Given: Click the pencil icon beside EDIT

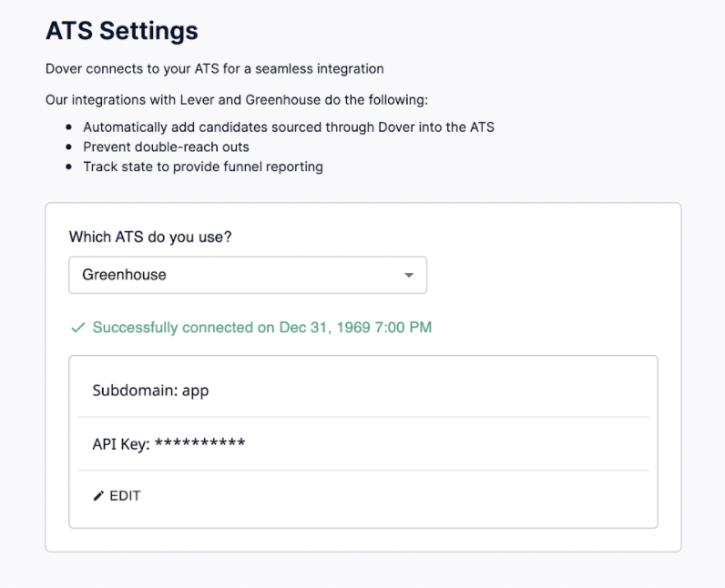Looking at the screenshot, I should point(98,496).
